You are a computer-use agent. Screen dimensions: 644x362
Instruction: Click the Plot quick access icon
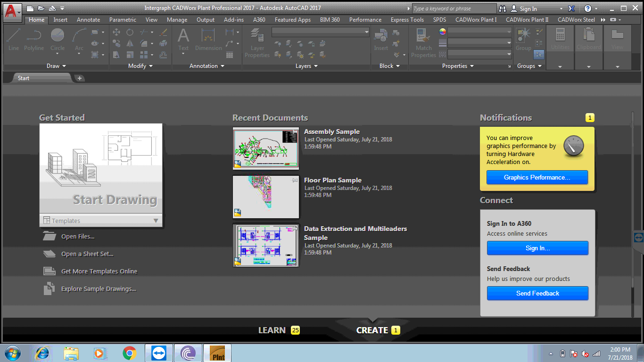[52, 8]
